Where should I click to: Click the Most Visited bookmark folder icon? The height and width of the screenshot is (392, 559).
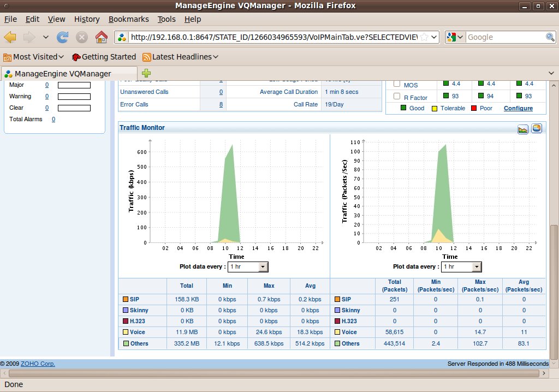pos(7,57)
